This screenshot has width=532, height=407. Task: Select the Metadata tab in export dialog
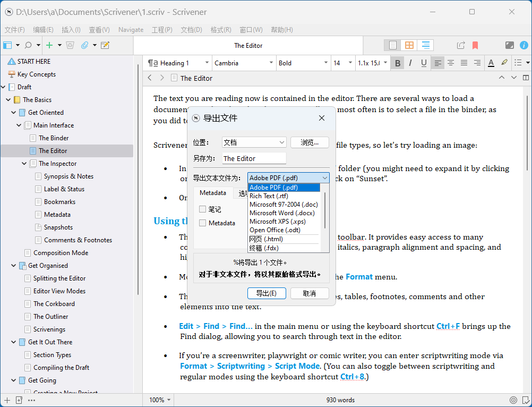coord(213,193)
